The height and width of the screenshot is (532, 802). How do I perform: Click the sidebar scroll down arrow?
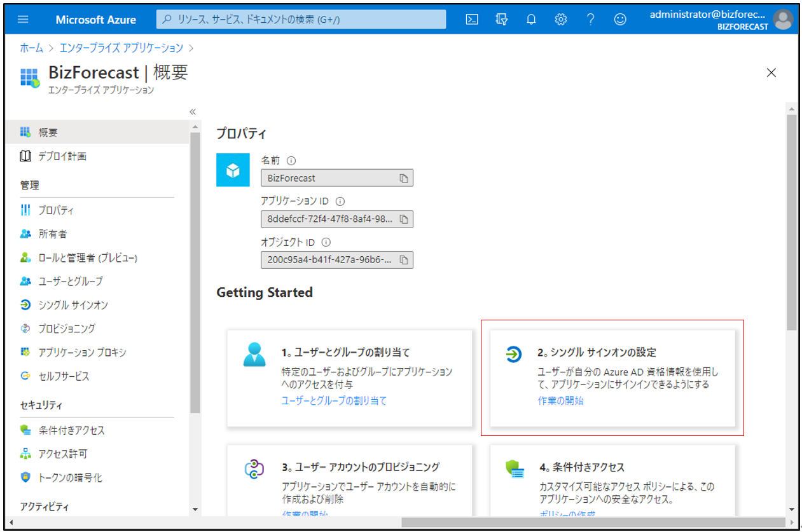click(195, 509)
